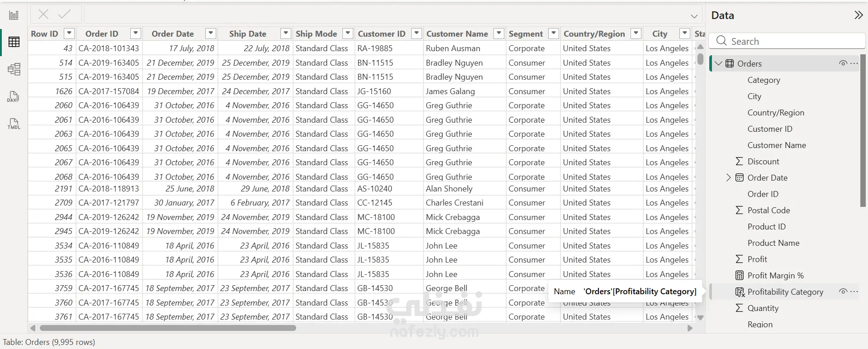This screenshot has height=349, width=868.
Task: Open the Ship Date column filter dropdown
Action: (x=285, y=33)
